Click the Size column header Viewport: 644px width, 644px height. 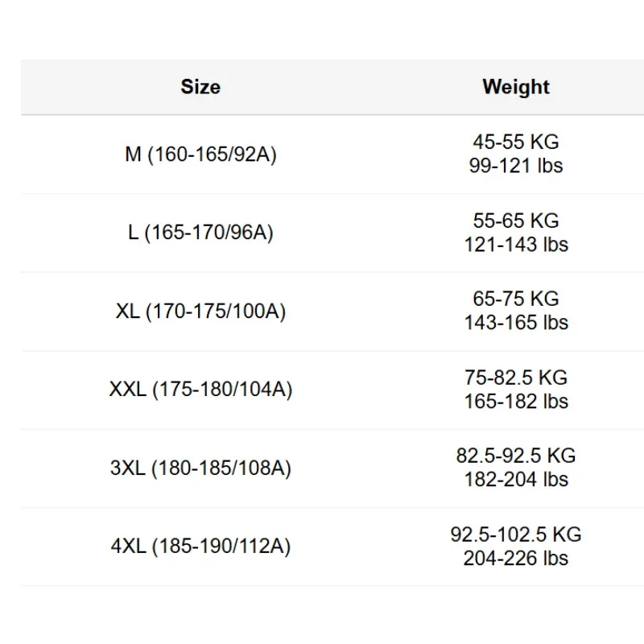coord(200,87)
